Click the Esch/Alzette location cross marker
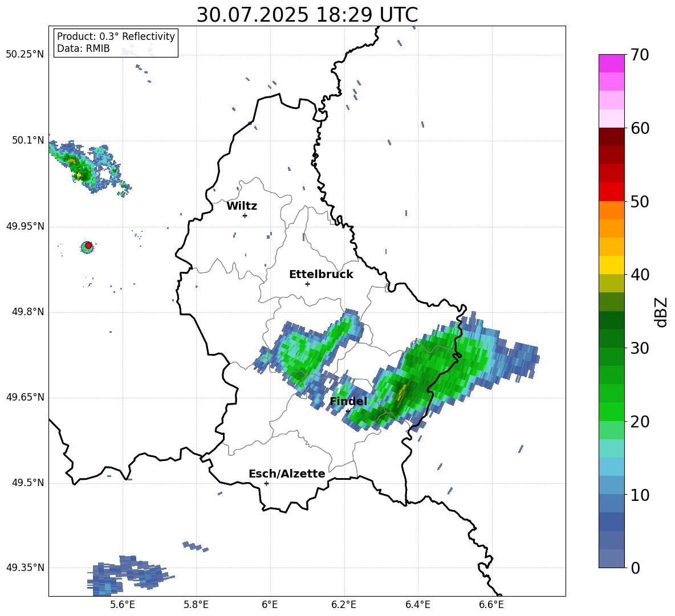675x616 pixels. coord(266,483)
